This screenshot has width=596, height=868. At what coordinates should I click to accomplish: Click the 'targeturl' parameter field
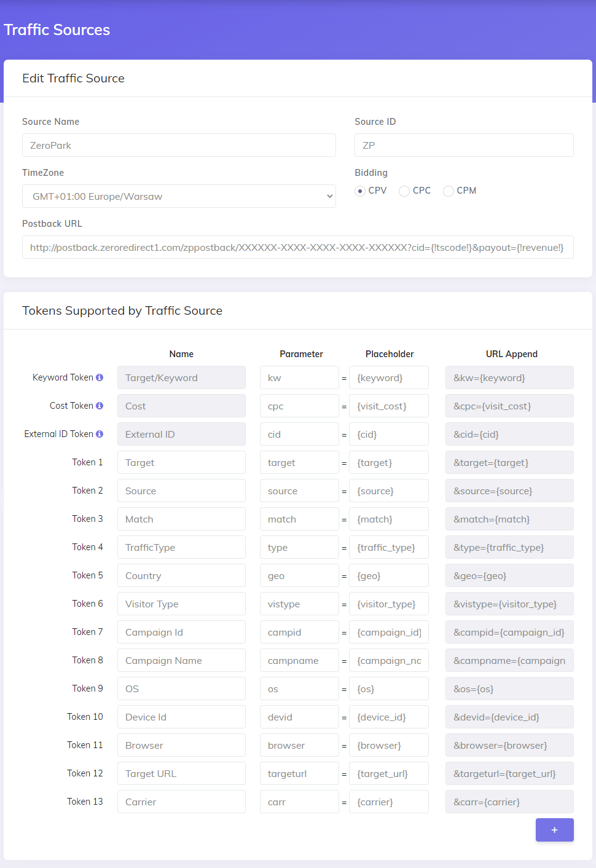(299, 773)
